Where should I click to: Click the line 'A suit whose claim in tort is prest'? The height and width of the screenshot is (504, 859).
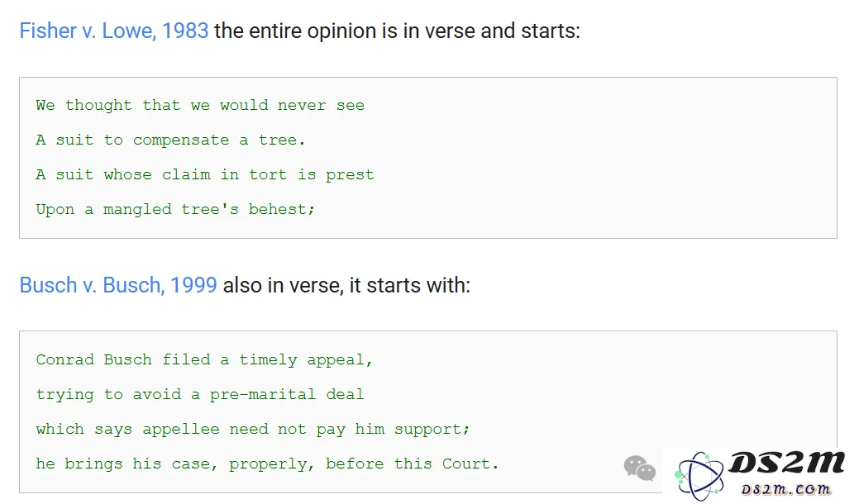point(205,174)
